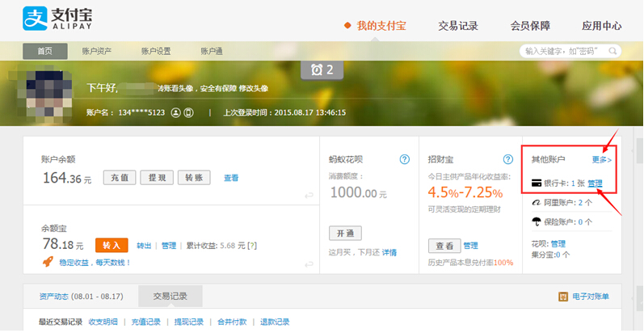Click the 集分宝 count 0
Screen dimensions: 644x333
[558, 255]
